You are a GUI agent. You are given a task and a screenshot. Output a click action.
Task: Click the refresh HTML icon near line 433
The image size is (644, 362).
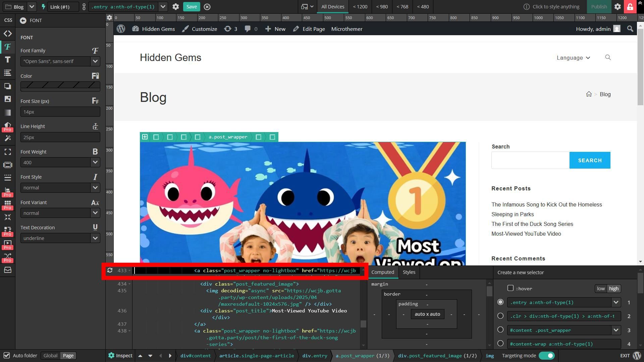tap(110, 270)
